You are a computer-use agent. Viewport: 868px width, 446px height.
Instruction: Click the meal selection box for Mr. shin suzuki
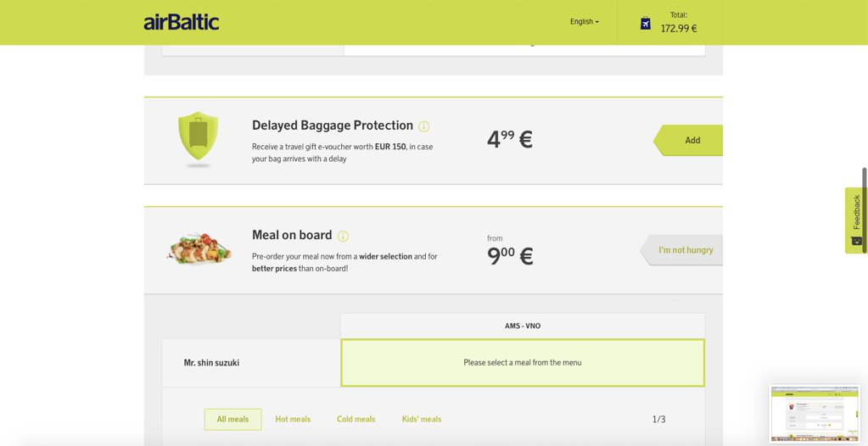tap(523, 363)
